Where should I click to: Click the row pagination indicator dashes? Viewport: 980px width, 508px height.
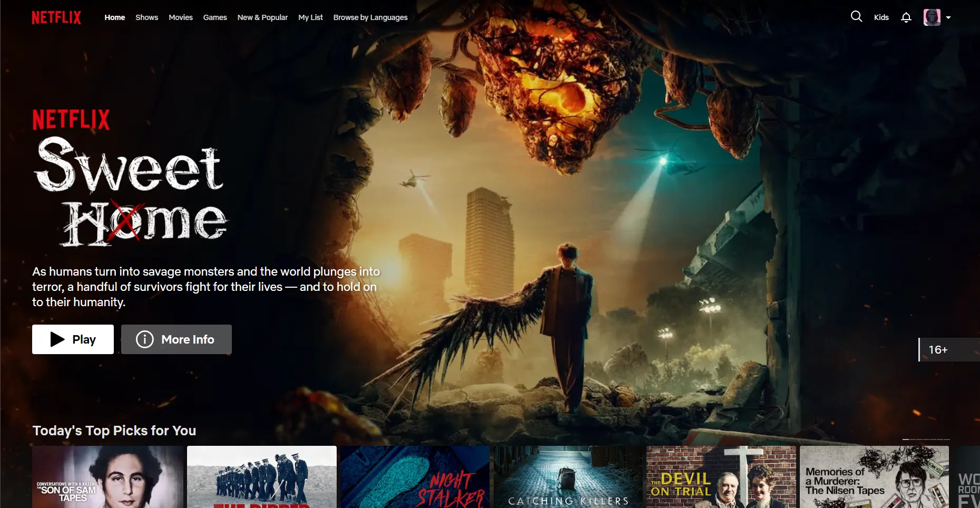[926, 439]
